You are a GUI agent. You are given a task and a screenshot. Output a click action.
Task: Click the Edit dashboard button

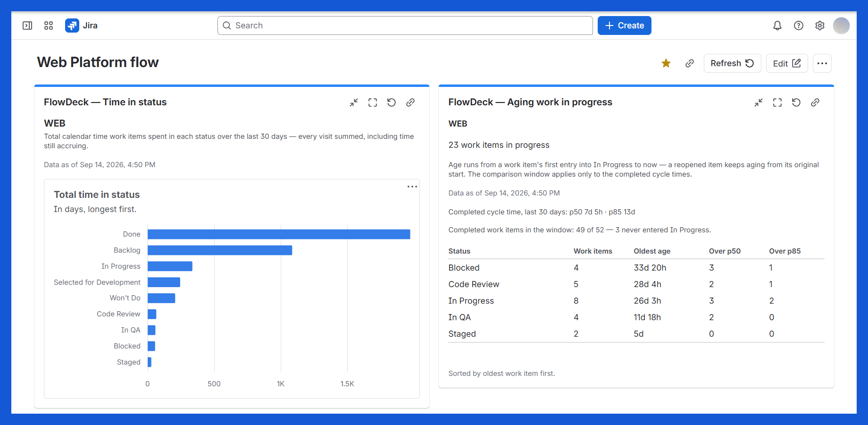click(787, 63)
